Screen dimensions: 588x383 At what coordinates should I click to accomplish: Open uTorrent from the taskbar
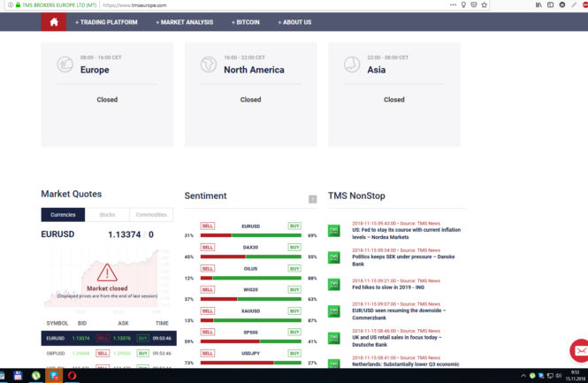pos(36,376)
